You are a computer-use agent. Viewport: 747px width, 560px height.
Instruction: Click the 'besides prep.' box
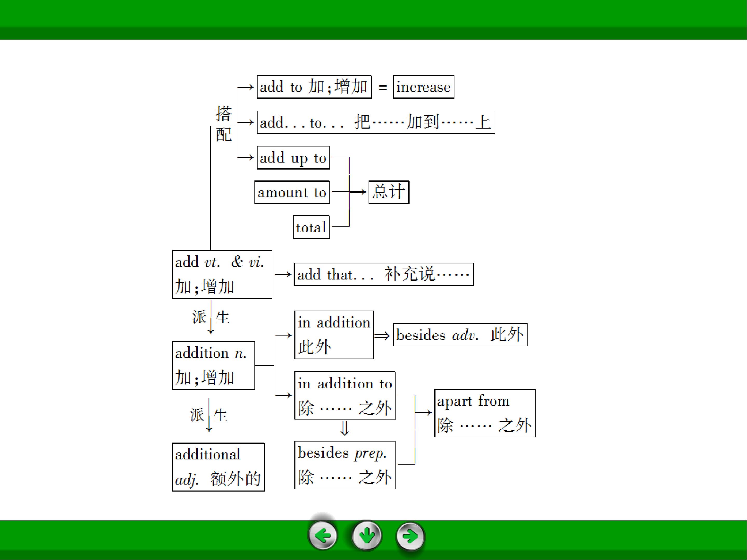(345, 465)
